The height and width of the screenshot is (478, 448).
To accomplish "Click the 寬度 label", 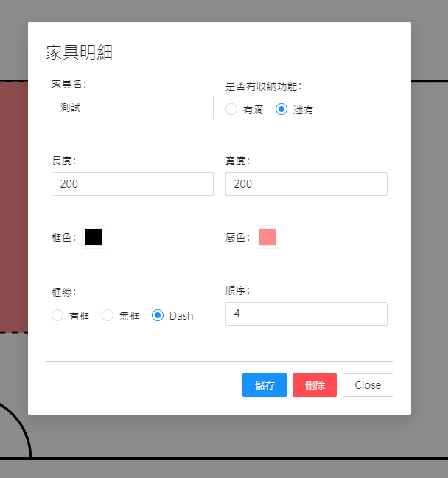I will point(237,161).
